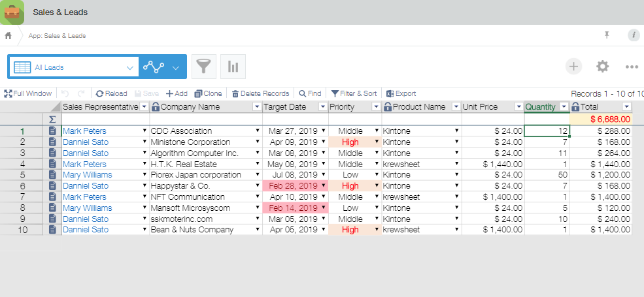
Task: Open the bar chart aggregation icon
Action: click(232, 67)
